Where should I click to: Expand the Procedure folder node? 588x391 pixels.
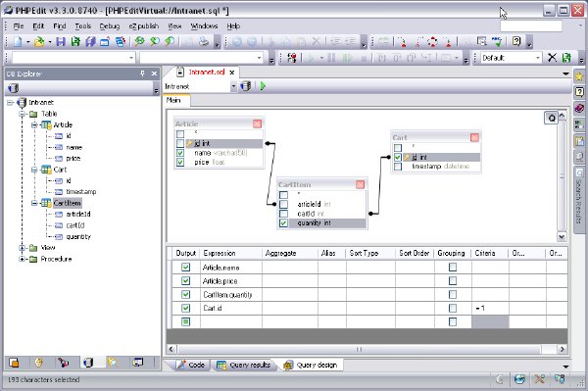pyautogui.click(x=23, y=259)
